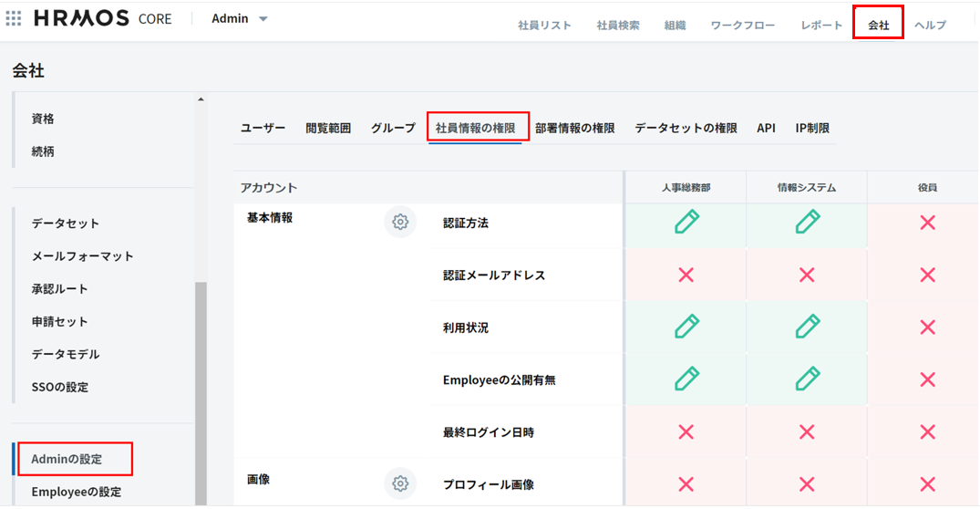This screenshot has height=509, width=980.
Task: Switch to the 部署情報の権限 tab
Action: [574, 129]
